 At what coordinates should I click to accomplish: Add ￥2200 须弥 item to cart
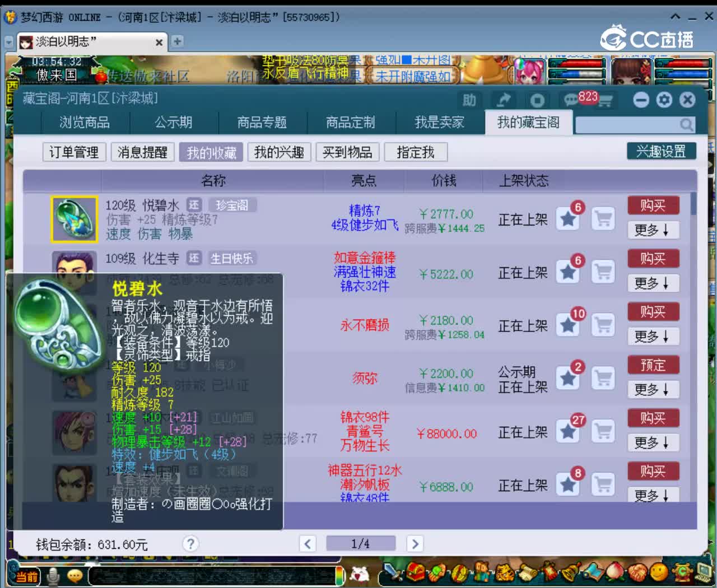coord(603,379)
